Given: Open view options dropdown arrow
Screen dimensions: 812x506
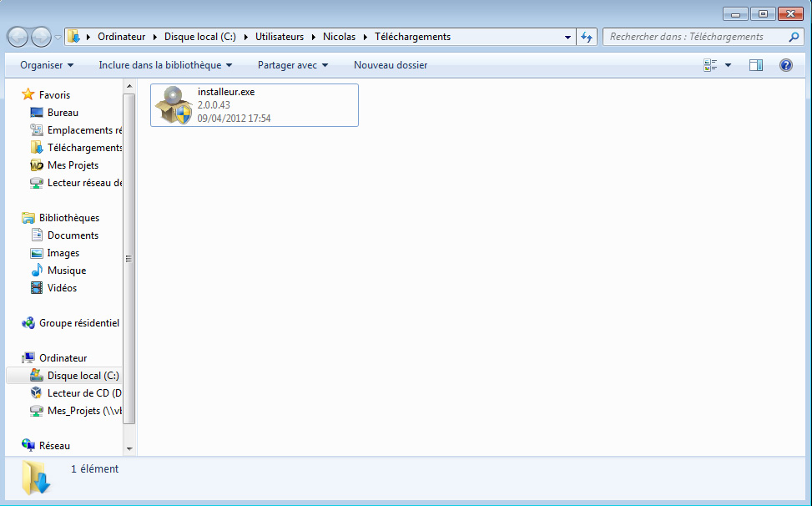Looking at the screenshot, I should pos(728,65).
